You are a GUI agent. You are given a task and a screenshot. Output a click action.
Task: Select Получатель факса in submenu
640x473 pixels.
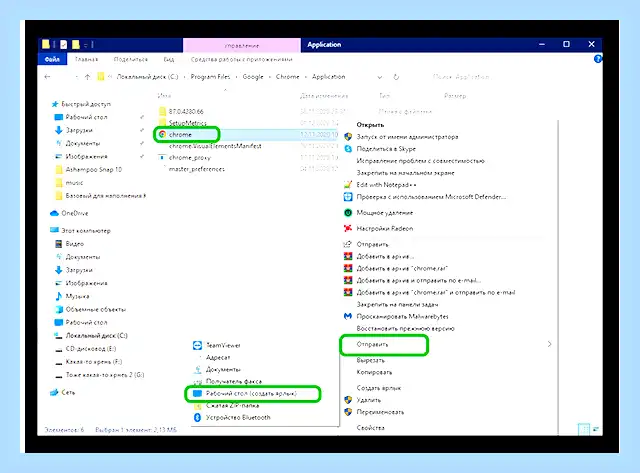pos(234,381)
